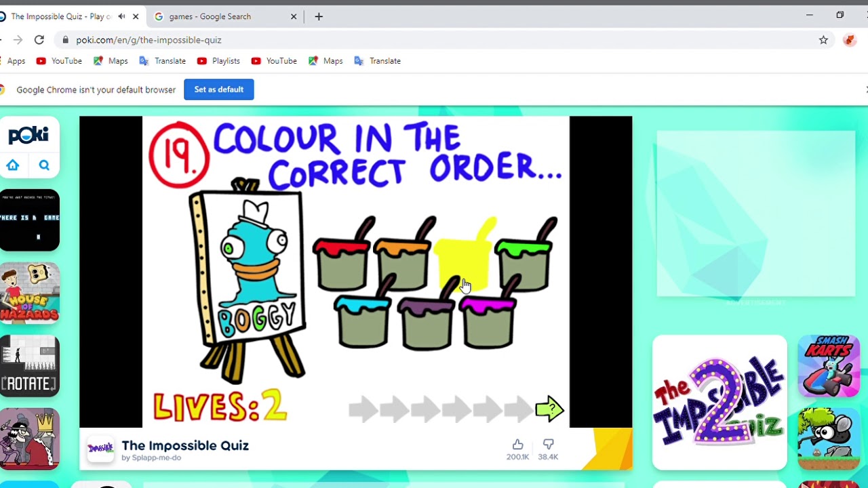Dislike the game with thumbs down
The image size is (868, 488).
tap(548, 444)
